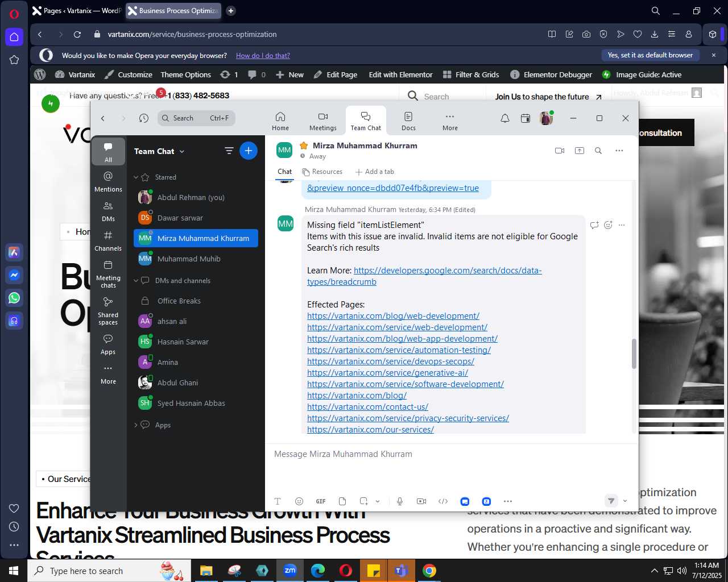Open Zoom history clock icon
The height and width of the screenshot is (582, 728).
click(144, 118)
